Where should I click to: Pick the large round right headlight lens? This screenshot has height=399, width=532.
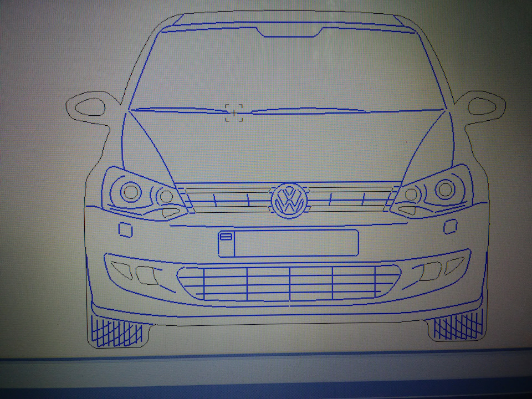click(445, 190)
